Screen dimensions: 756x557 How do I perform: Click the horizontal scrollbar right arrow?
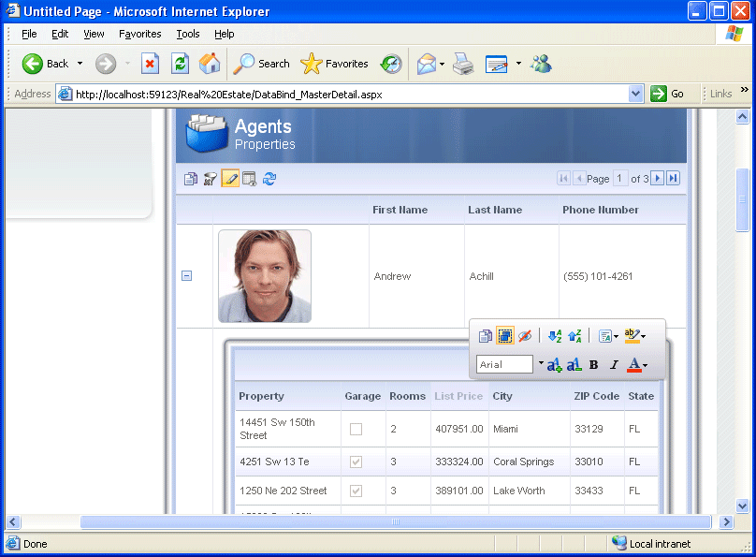[x=726, y=521]
